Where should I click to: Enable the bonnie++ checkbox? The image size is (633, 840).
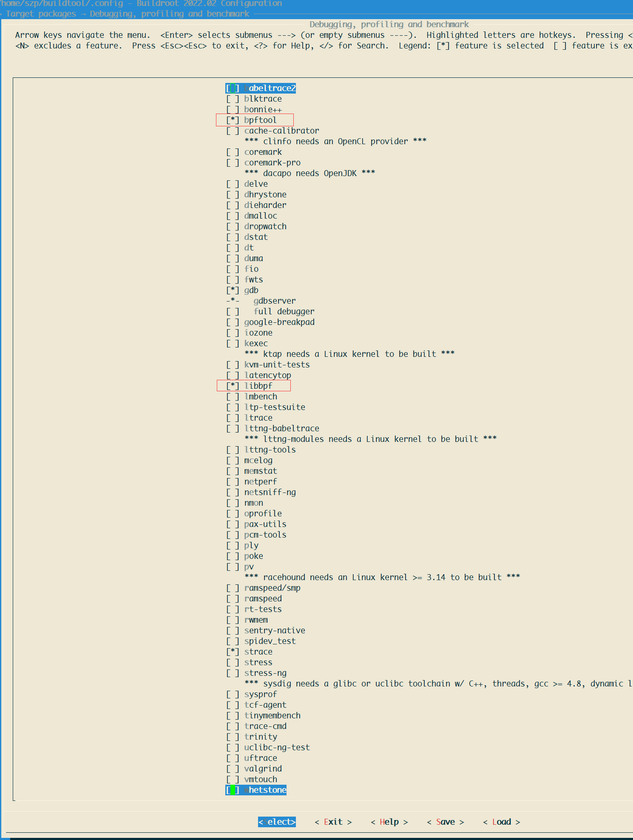(233, 109)
